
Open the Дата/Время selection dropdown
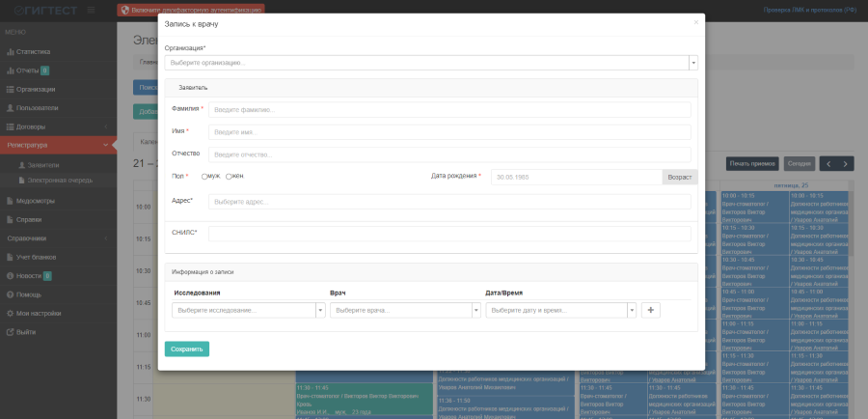point(561,310)
